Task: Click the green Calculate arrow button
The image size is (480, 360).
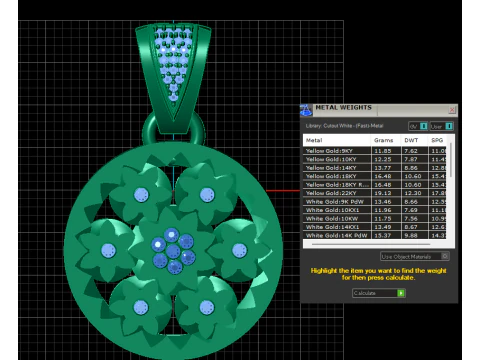Action: pyautogui.click(x=401, y=293)
